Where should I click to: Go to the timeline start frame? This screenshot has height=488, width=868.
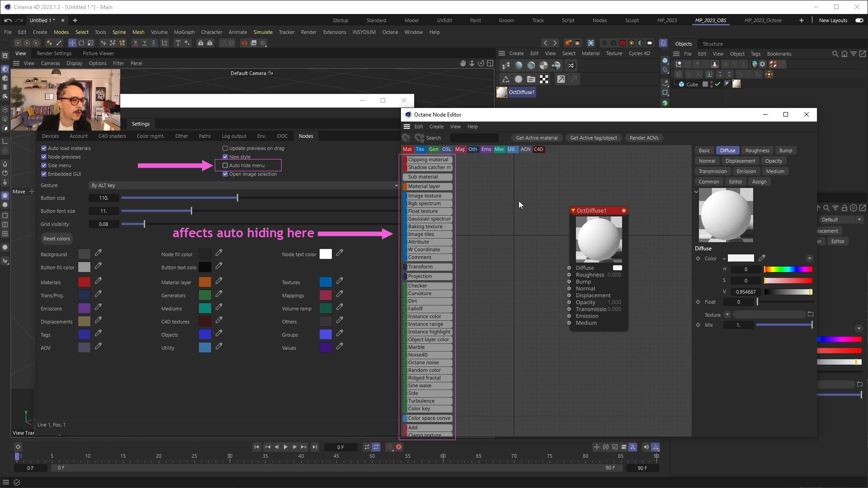click(256, 447)
